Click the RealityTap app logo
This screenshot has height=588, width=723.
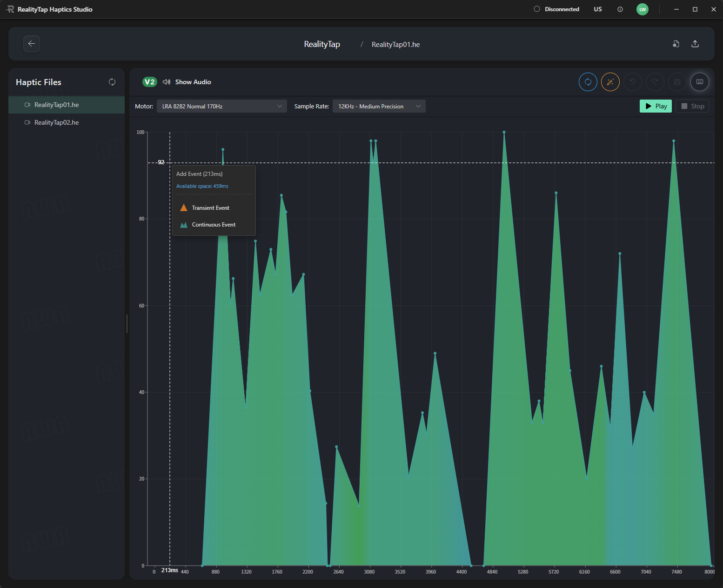pyautogui.click(x=10, y=9)
